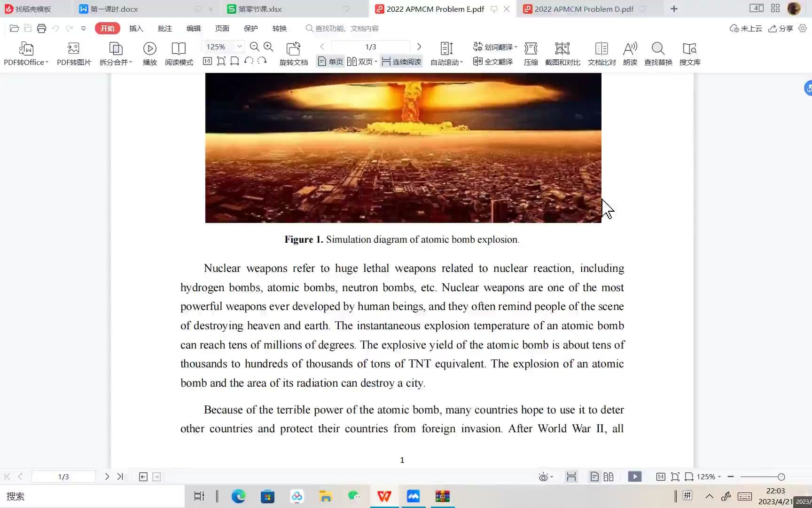This screenshot has width=812, height=508.
Task: Go to next page arrow in ribbon
Action: (419, 47)
